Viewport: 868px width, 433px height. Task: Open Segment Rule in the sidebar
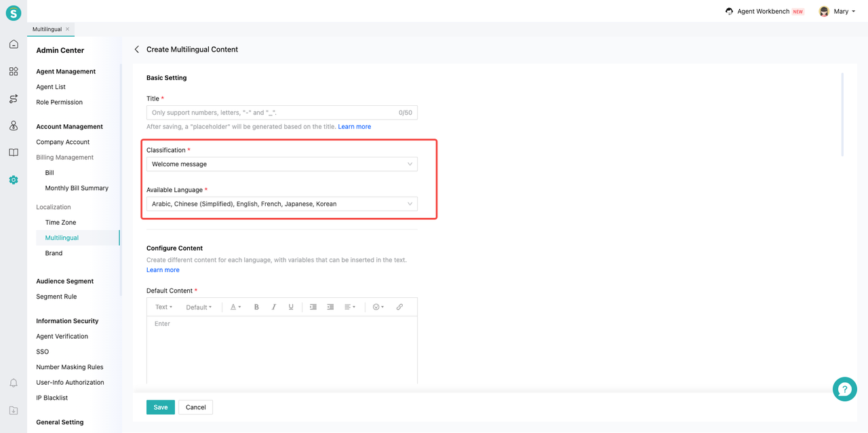coord(56,297)
